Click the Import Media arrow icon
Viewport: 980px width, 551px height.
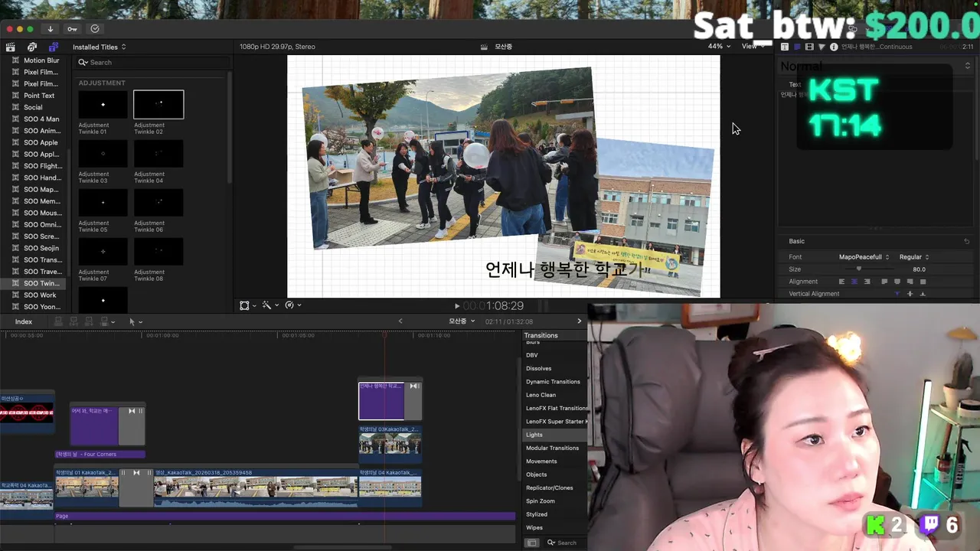tap(51, 29)
